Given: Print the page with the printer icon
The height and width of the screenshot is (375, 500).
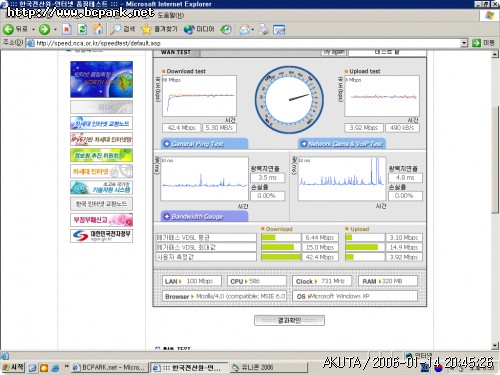Looking at the screenshot, I should [263, 29].
